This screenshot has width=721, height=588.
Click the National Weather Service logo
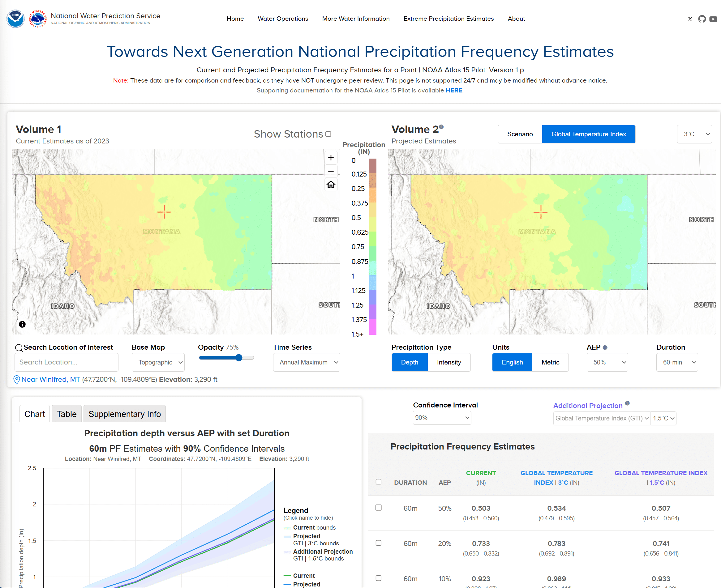tap(38, 19)
